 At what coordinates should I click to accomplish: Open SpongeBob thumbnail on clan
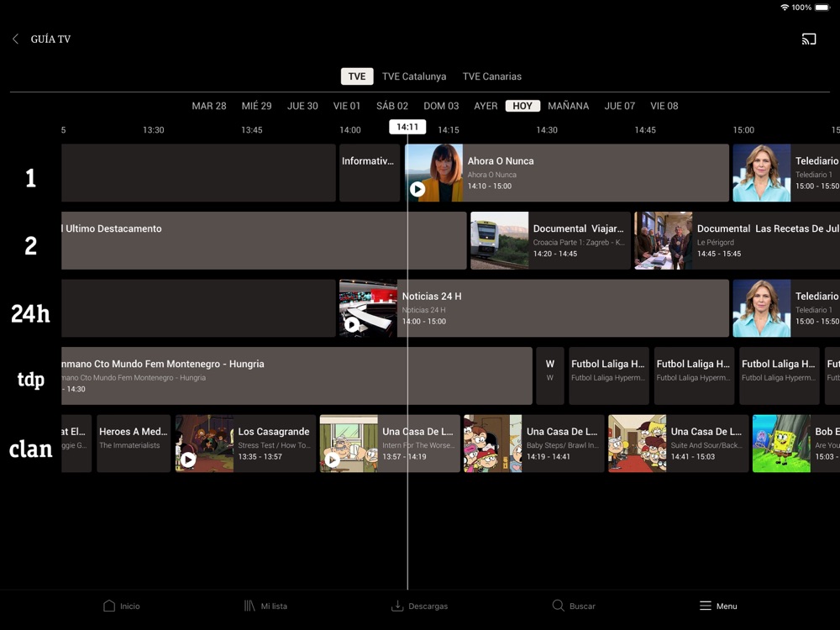click(x=781, y=444)
